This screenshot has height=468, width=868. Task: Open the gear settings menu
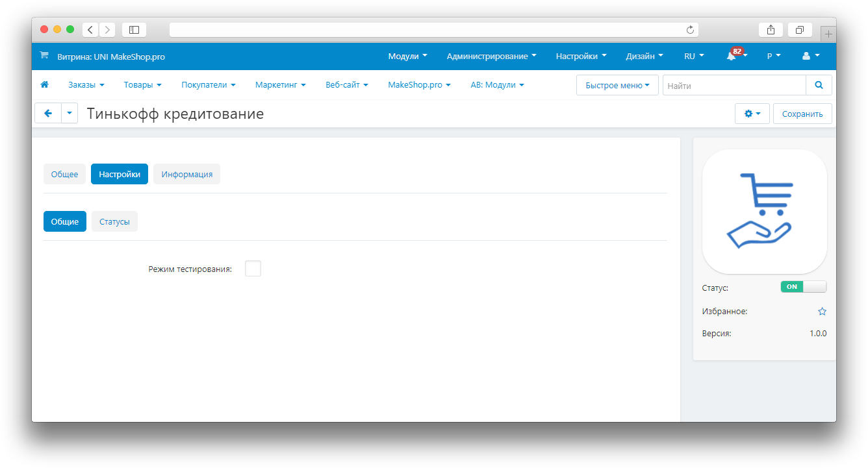pos(752,114)
